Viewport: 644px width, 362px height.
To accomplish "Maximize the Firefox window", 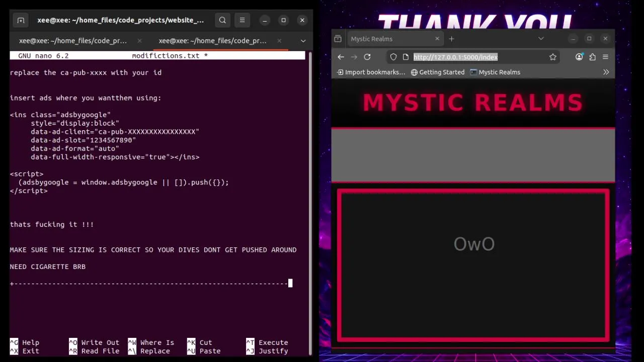I will pos(589,39).
